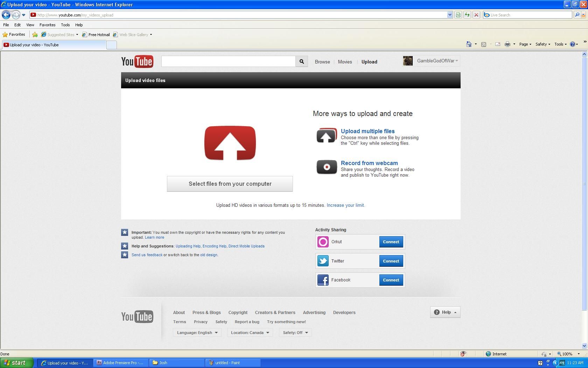Click inside the YouTube search field

227,61
